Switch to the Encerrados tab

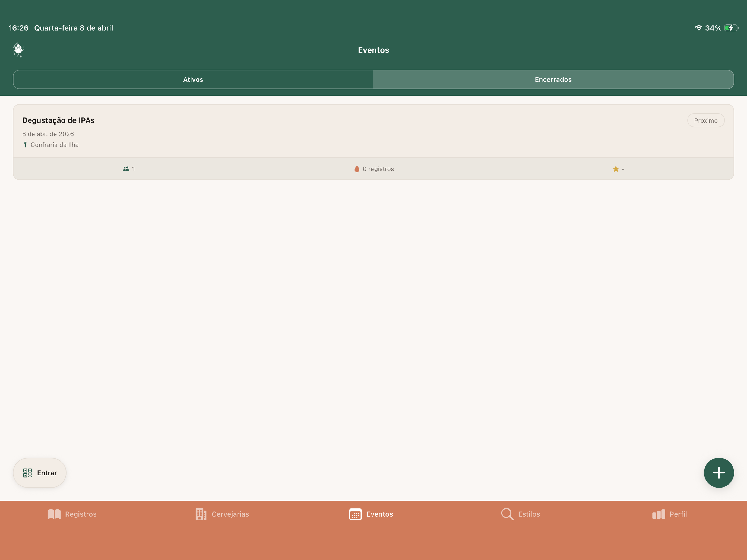553,80
